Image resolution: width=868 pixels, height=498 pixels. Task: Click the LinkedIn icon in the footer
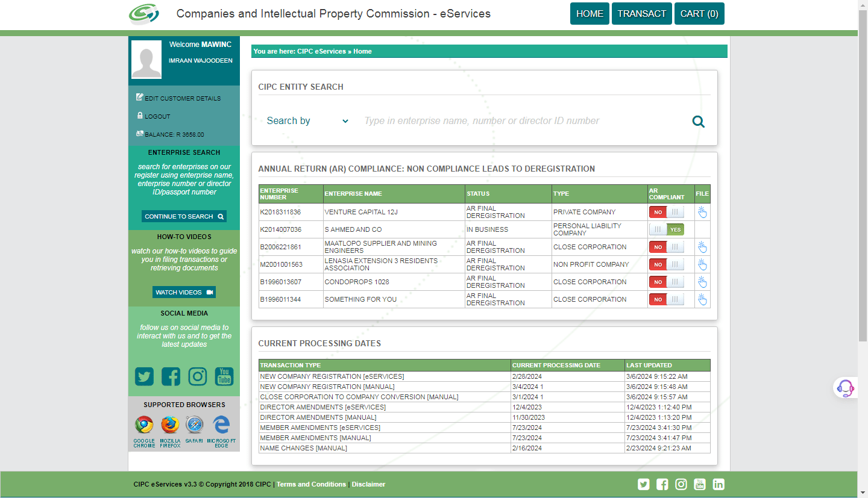(718, 484)
